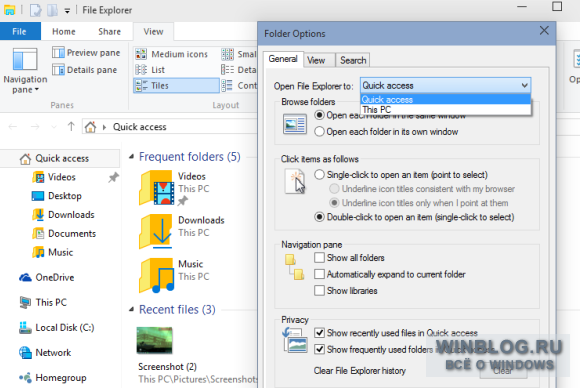Enable Show libraries checkbox

point(320,290)
